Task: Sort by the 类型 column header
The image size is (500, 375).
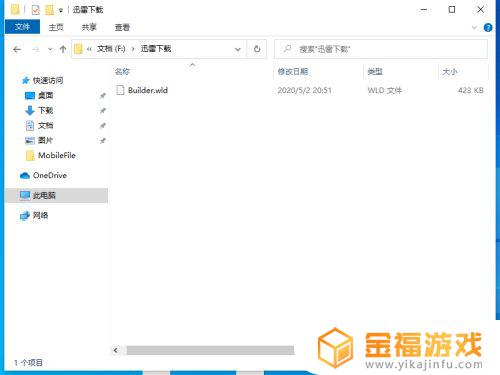Action: 375,71
